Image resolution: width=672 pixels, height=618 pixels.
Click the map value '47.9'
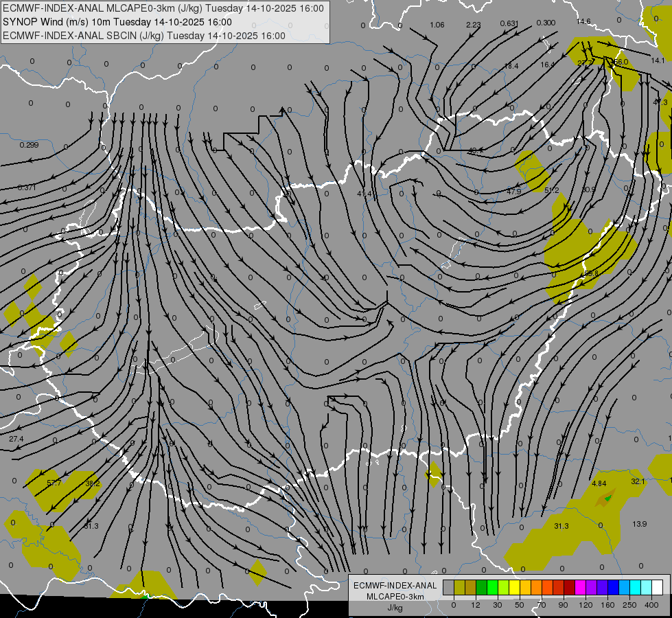[x=513, y=192]
